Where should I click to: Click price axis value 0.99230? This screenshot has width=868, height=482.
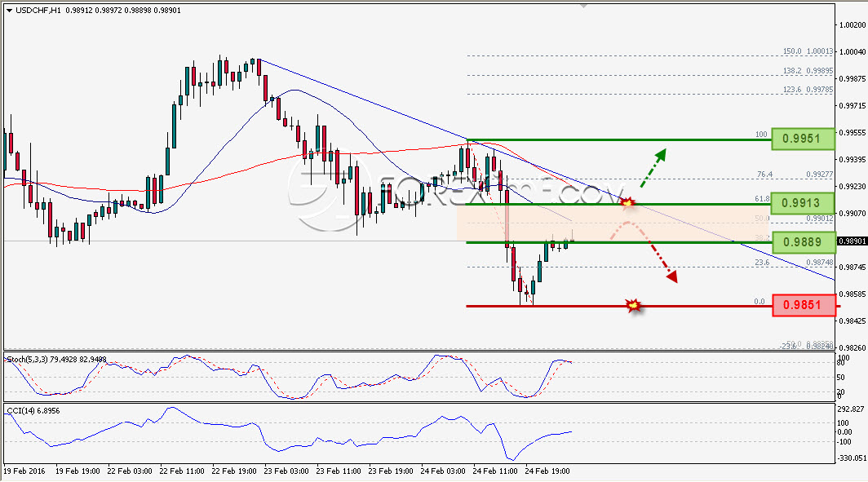(x=852, y=187)
